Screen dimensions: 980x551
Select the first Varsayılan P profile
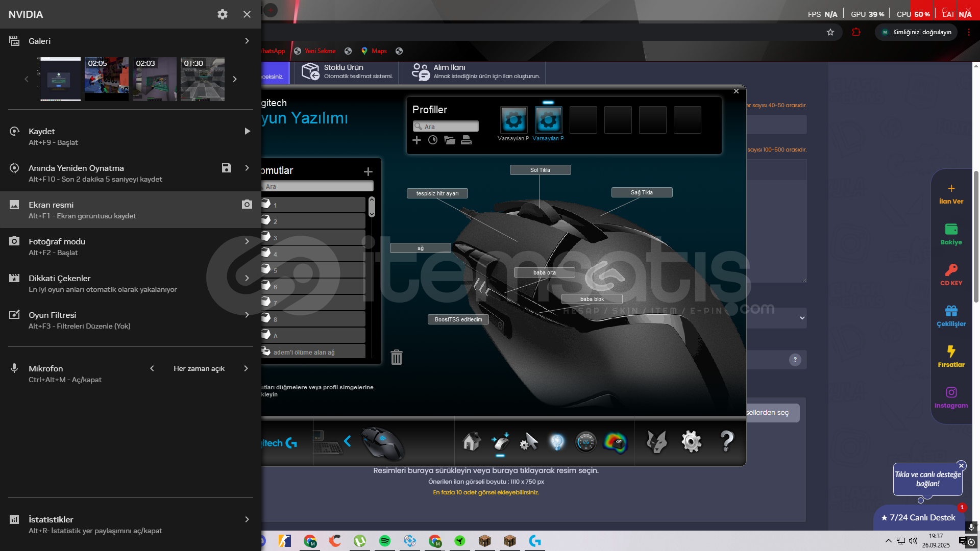[514, 120]
